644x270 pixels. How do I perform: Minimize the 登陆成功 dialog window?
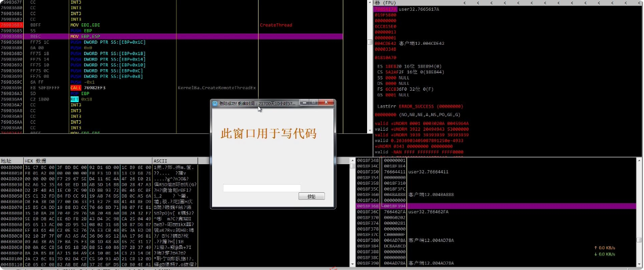303,102
